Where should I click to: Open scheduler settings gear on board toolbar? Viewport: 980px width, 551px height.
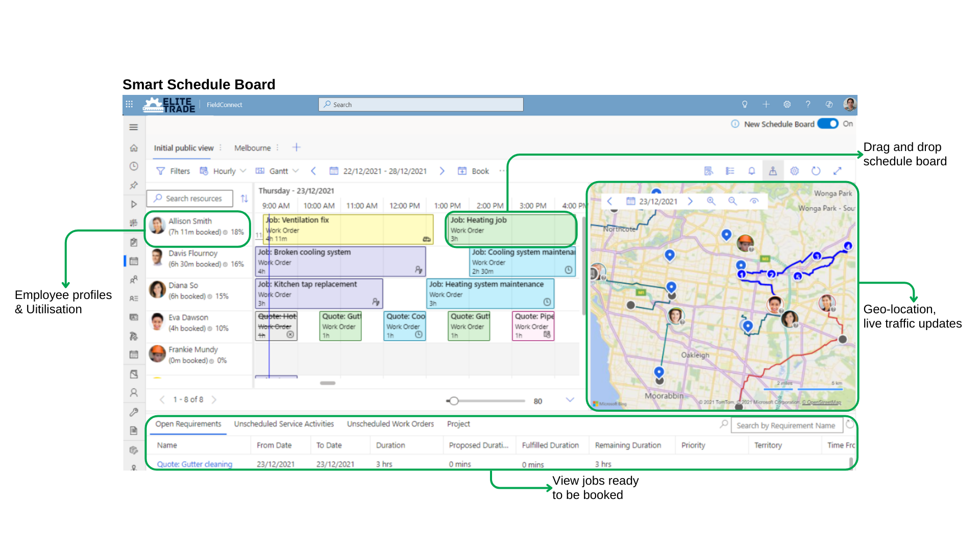point(794,171)
